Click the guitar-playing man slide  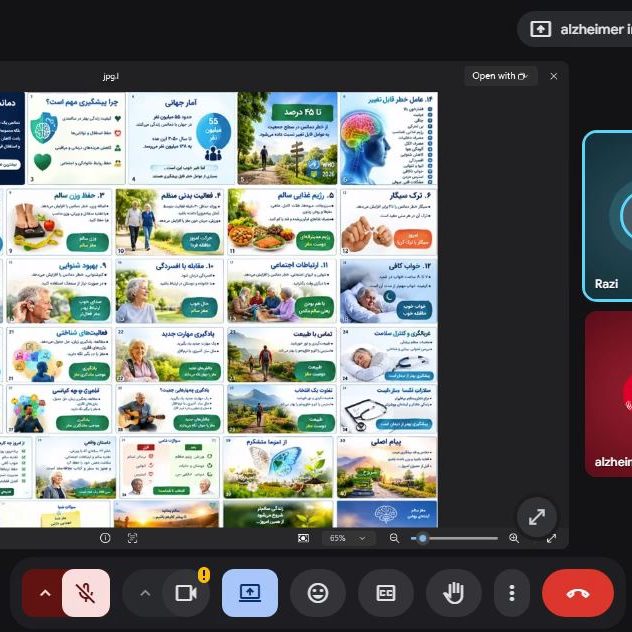click(169, 409)
